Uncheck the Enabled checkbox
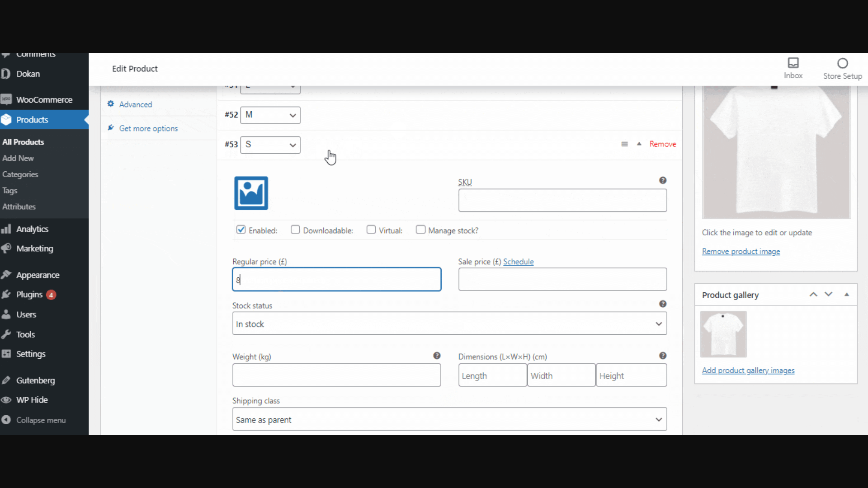 click(241, 230)
